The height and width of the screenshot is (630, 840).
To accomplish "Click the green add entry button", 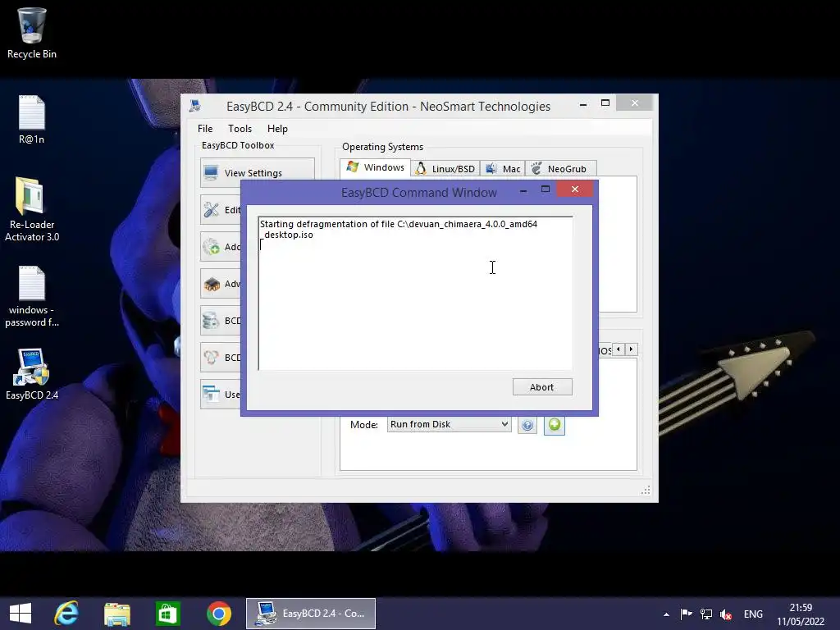I will [555, 425].
